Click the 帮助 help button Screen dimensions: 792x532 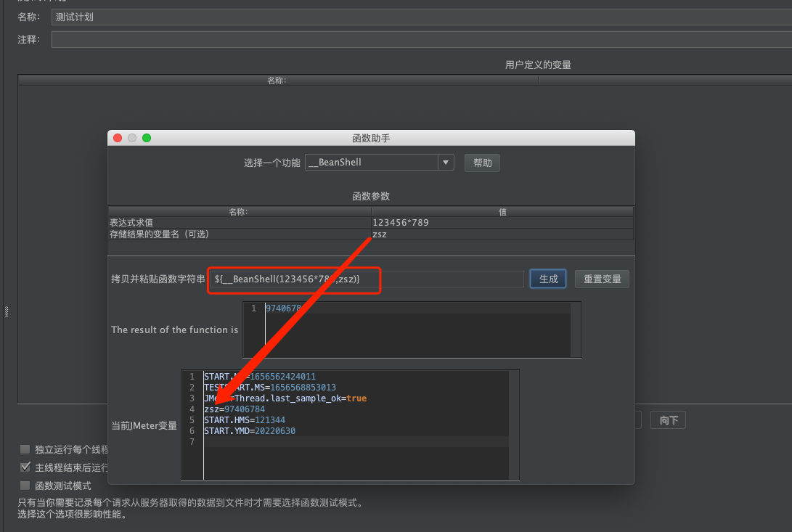coord(482,163)
